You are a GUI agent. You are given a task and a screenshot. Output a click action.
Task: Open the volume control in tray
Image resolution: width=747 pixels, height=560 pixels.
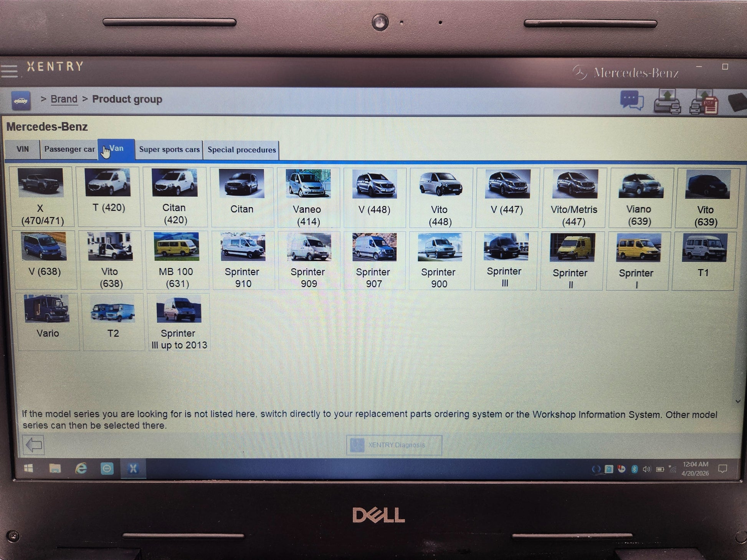tap(647, 469)
